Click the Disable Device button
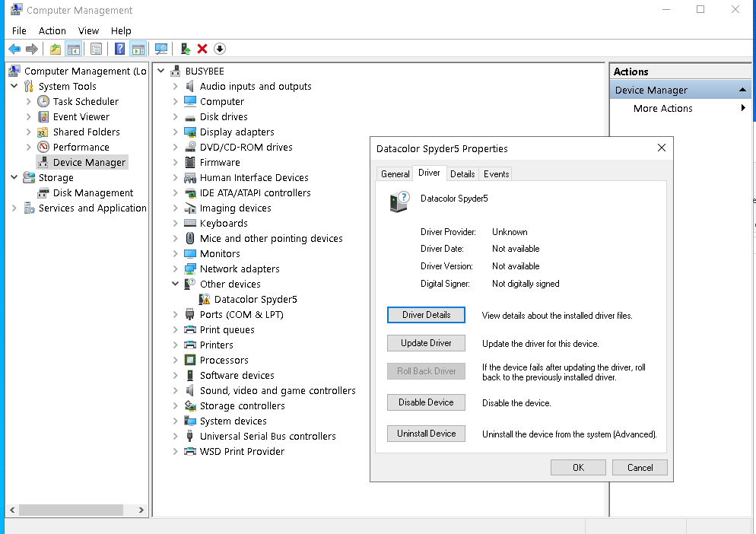756x534 pixels. 426,402
